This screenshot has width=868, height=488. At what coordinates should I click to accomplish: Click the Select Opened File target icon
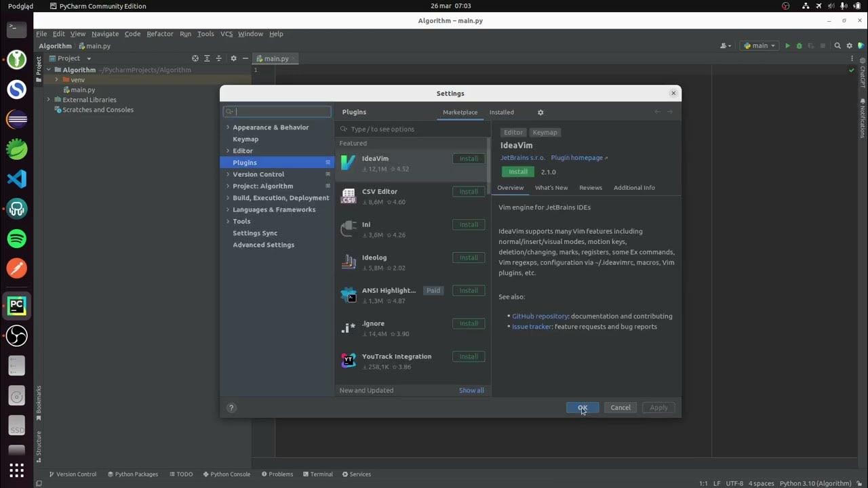click(195, 58)
